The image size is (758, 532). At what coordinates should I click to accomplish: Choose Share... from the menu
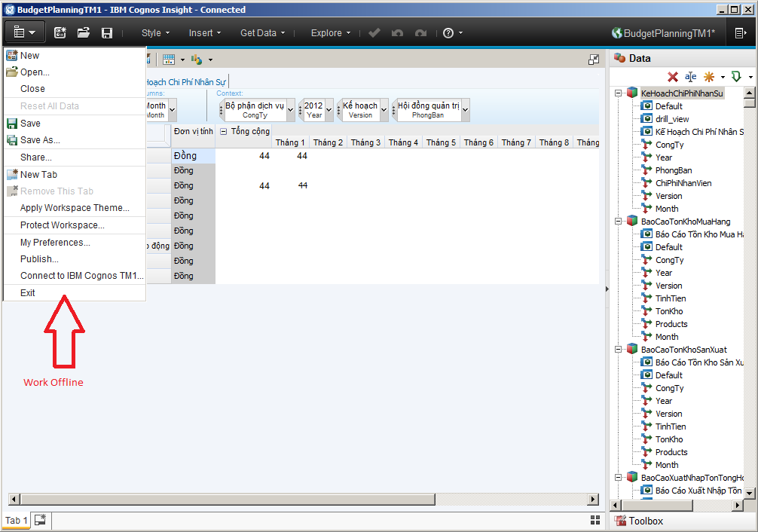pos(75,157)
